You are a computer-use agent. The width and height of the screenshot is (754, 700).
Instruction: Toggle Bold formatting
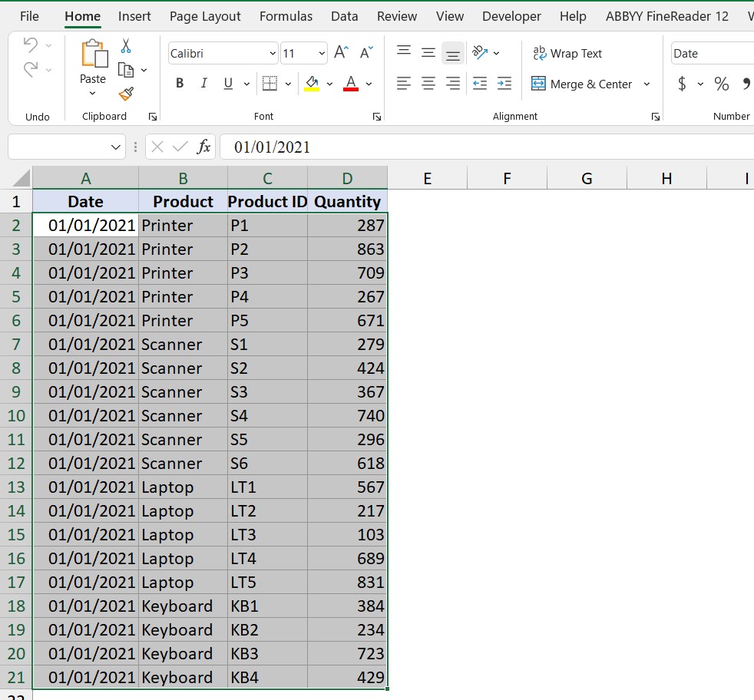click(x=180, y=84)
